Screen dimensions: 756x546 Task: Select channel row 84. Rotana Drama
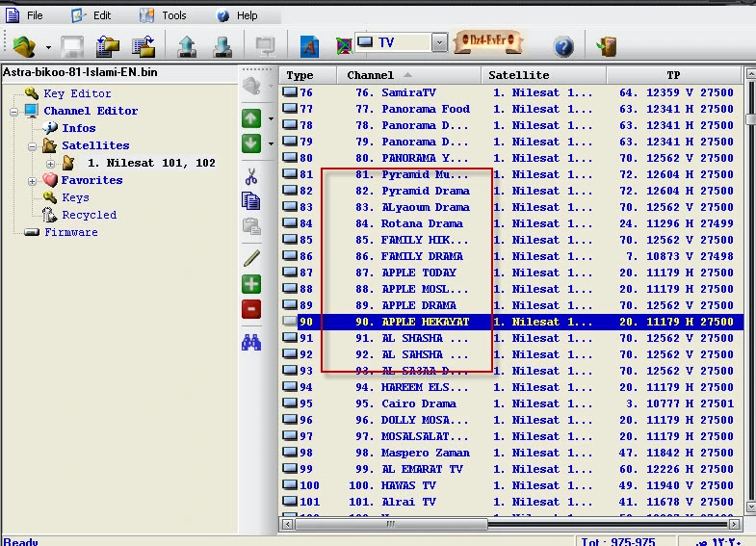pyautogui.click(x=511, y=223)
